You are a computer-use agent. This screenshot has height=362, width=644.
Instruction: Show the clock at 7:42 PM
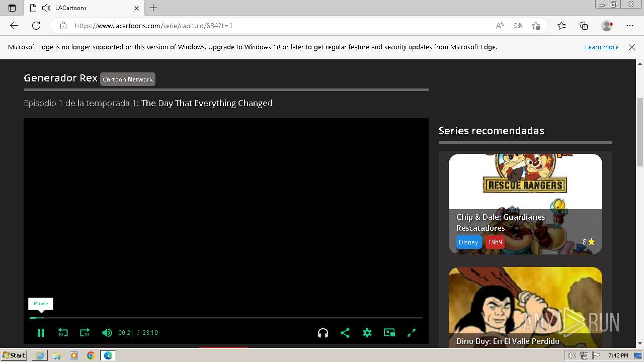coord(618,355)
